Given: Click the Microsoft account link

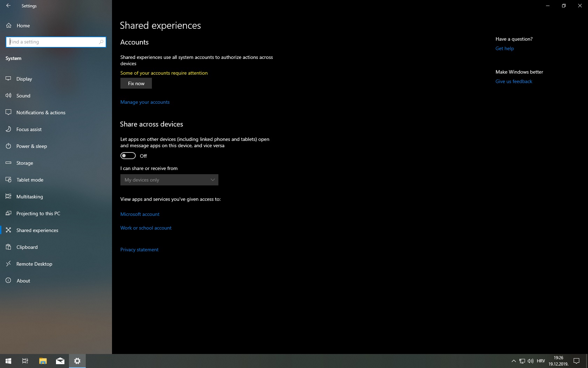Looking at the screenshot, I should coord(140,214).
